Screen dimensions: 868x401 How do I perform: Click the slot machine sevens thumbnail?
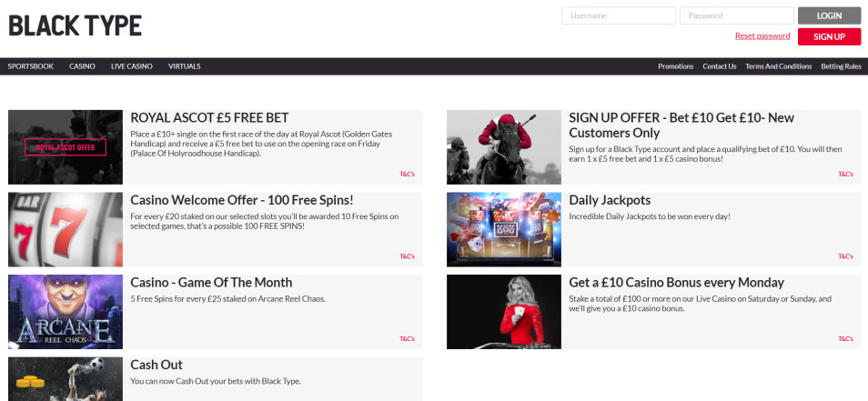[x=66, y=229]
